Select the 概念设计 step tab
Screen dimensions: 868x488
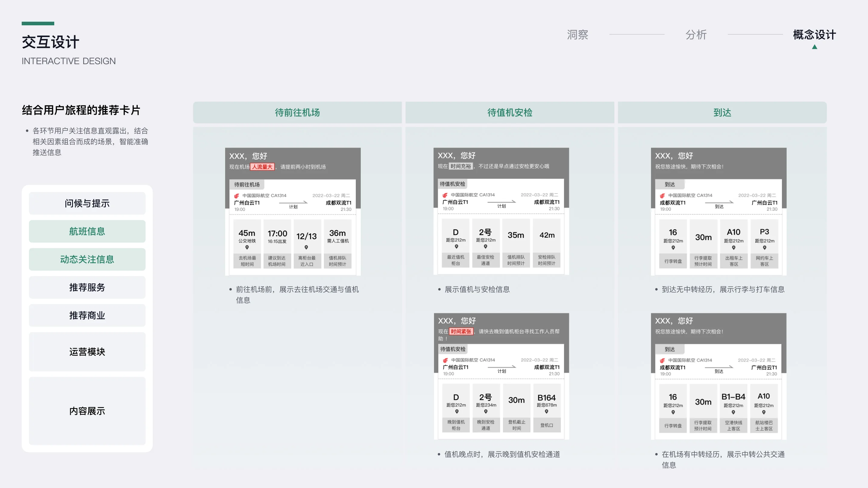(814, 35)
